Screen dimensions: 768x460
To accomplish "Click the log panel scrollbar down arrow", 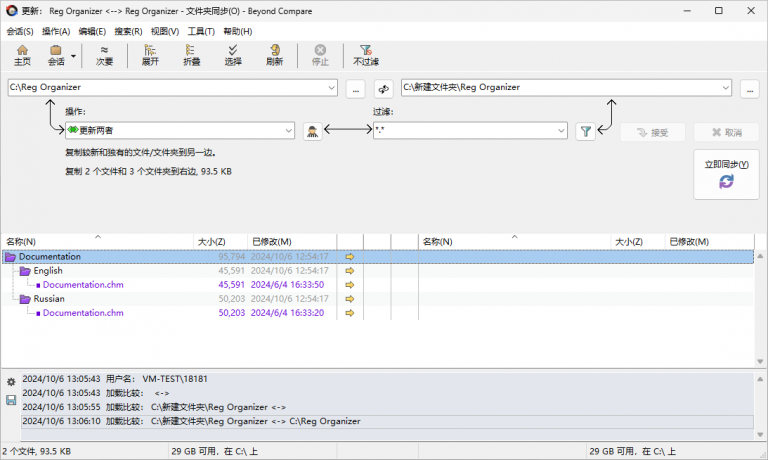I will (x=760, y=435).
